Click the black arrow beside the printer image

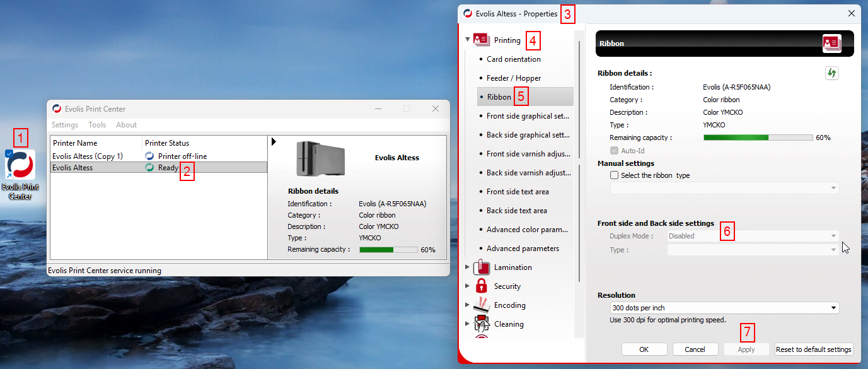coord(274,142)
